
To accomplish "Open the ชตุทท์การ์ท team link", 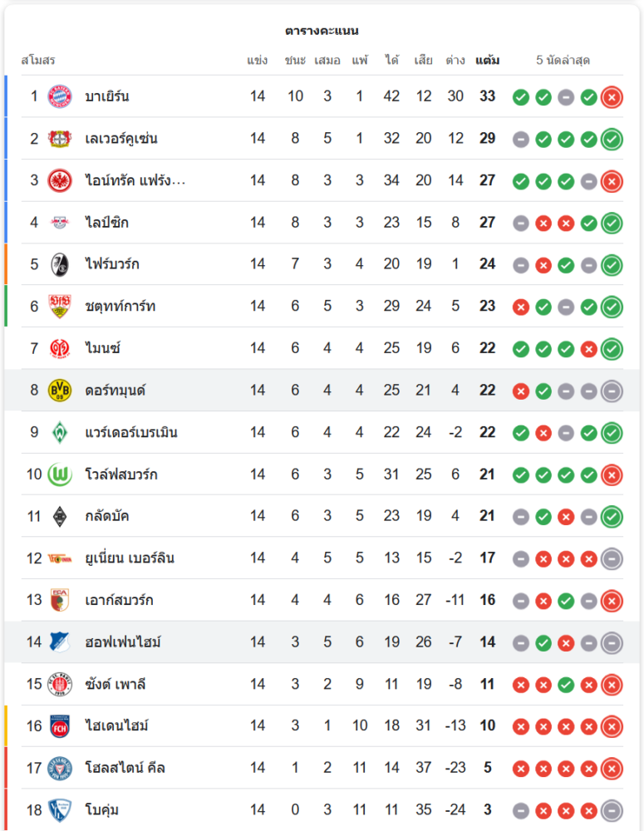I will click(x=120, y=307).
